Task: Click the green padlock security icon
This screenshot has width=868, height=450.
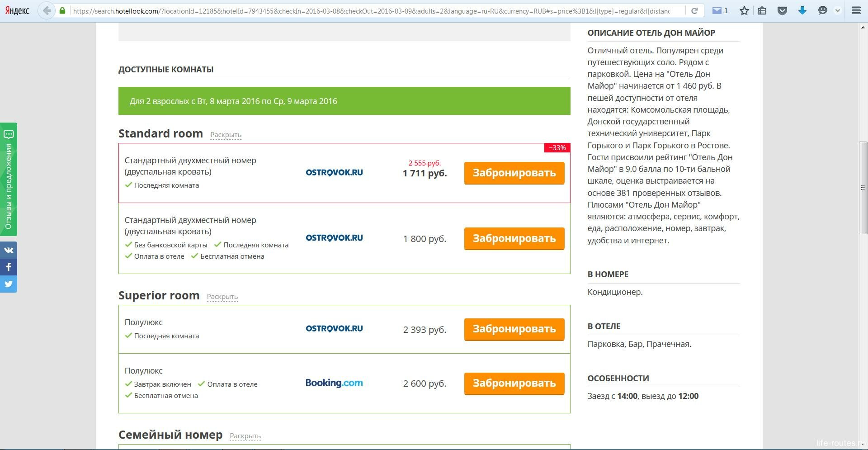Action: pyautogui.click(x=62, y=11)
